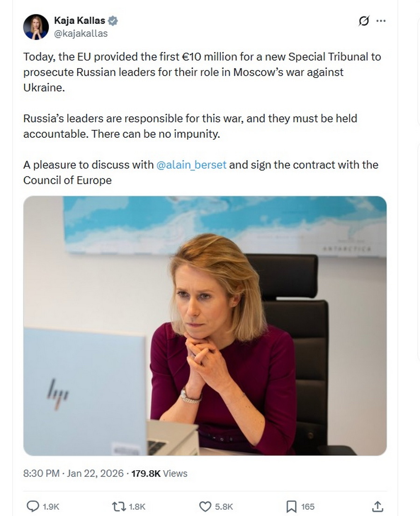Open the attached photo of the laptop

point(205,326)
